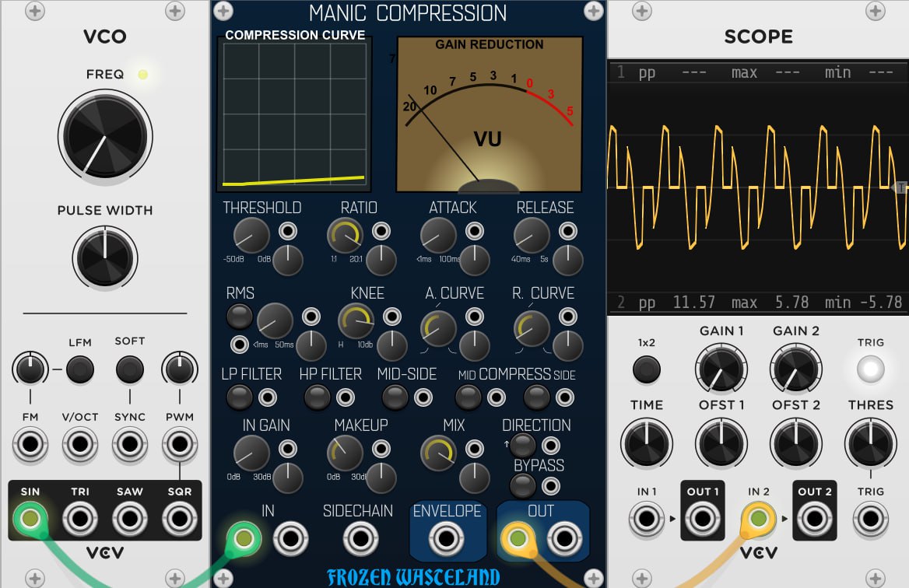The height and width of the screenshot is (588, 909).
Task: Click the ENVELOPE output jack
Action: tap(446, 539)
